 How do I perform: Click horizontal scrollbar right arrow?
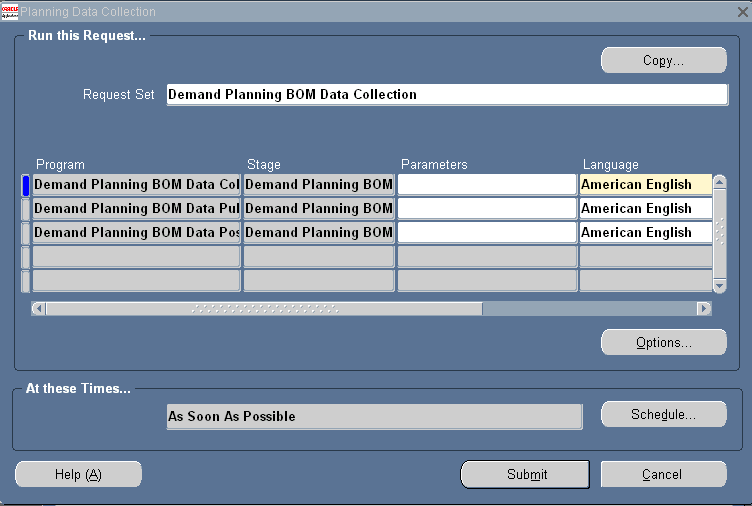(x=704, y=308)
